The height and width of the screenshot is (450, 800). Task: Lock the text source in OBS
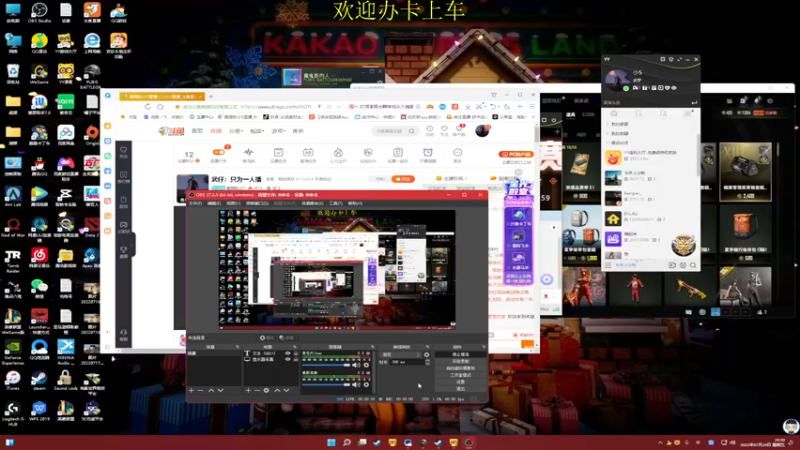[295, 353]
